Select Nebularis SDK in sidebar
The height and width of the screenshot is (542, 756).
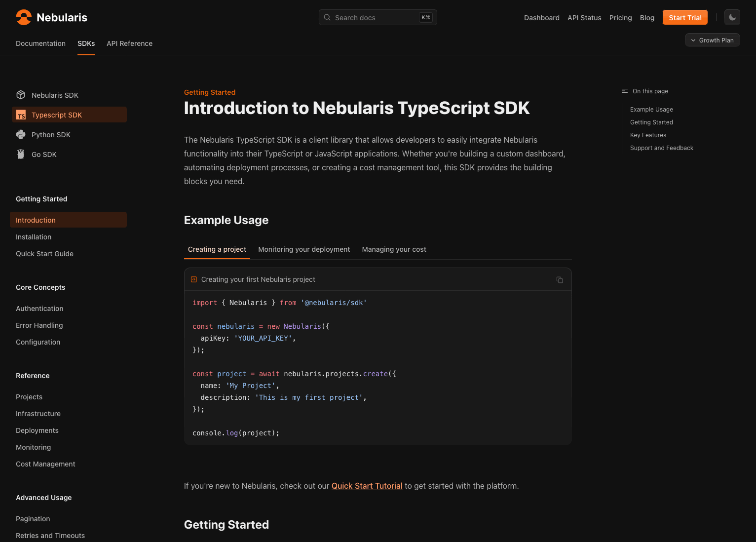pos(69,95)
